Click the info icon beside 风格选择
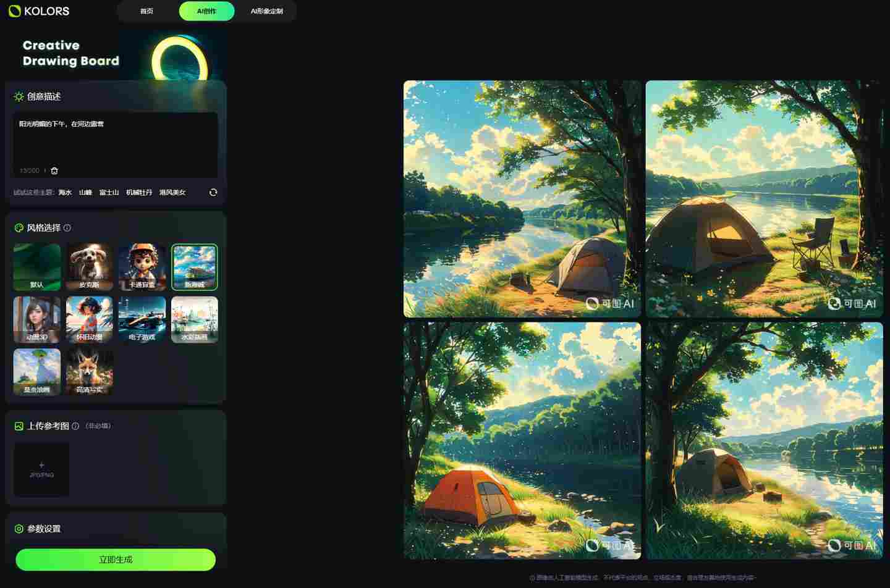 pos(67,228)
